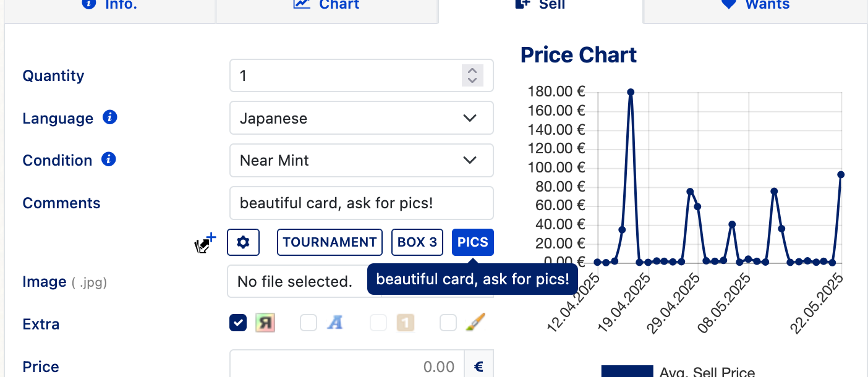Click the TOURNAMENT comment button

[x=330, y=242]
